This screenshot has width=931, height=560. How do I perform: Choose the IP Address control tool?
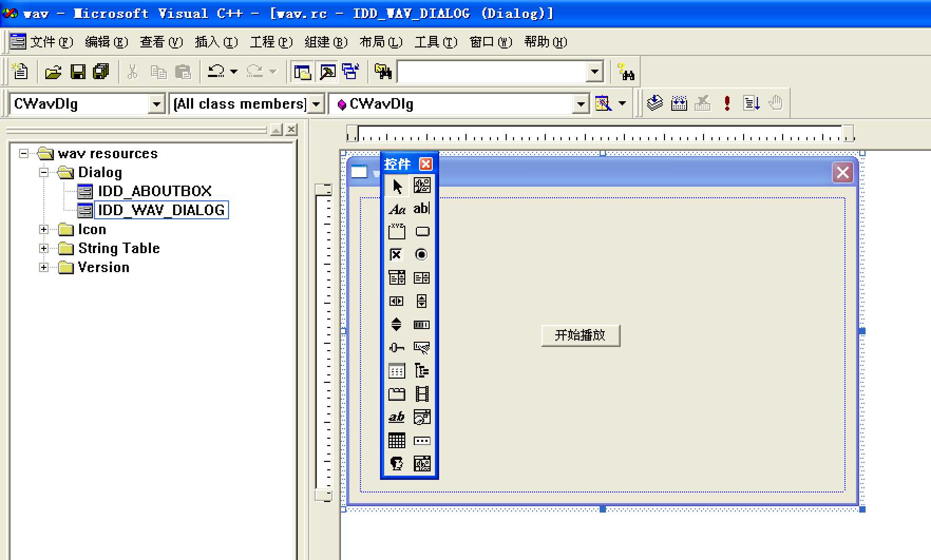pyautogui.click(x=422, y=440)
